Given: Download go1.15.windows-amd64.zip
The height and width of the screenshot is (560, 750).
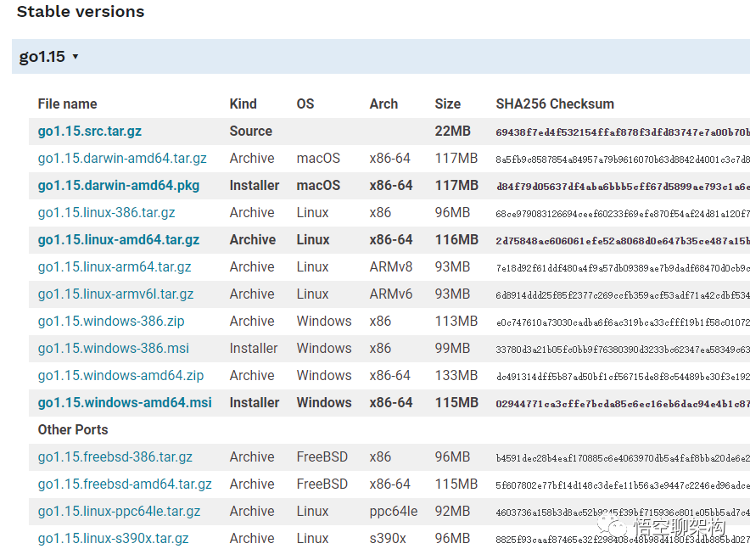Looking at the screenshot, I should [x=120, y=376].
